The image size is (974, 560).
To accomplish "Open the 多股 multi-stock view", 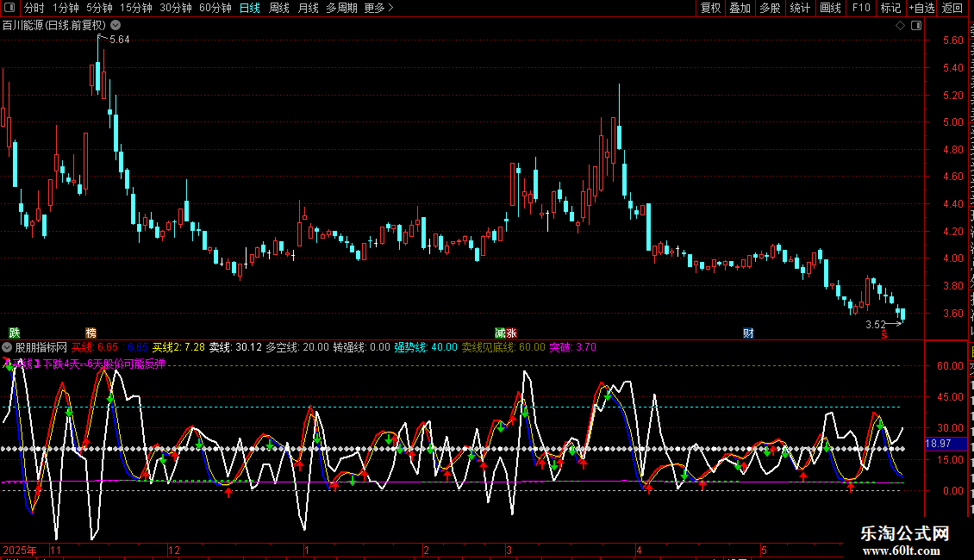I will pyautogui.click(x=771, y=8).
